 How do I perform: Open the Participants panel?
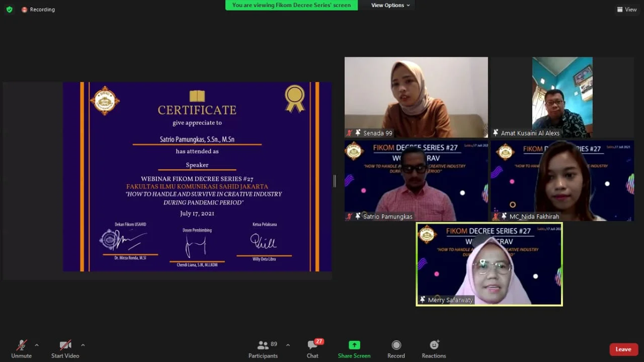coord(263,349)
